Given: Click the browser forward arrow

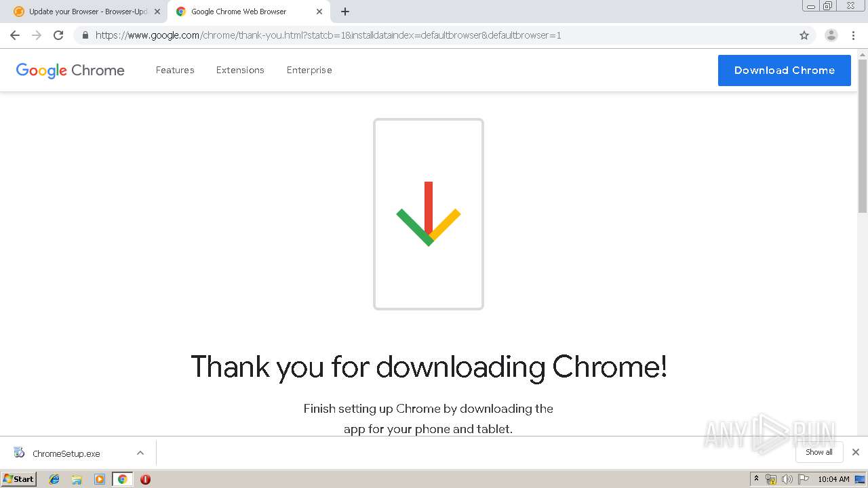Looking at the screenshot, I should click(x=37, y=35).
